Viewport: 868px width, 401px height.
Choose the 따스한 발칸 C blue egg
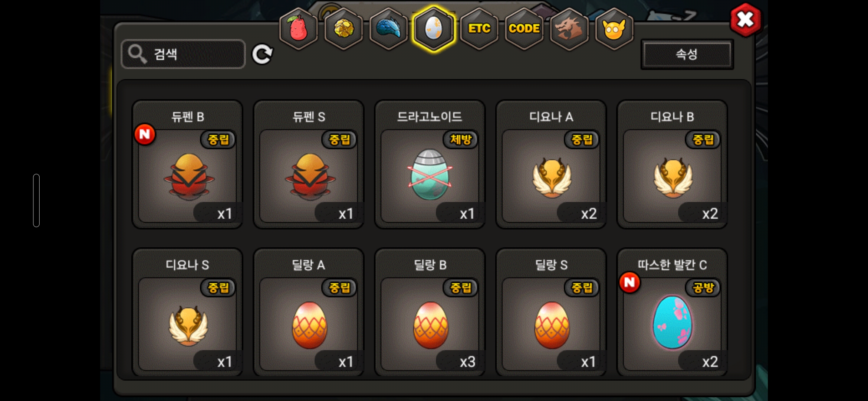point(672,312)
